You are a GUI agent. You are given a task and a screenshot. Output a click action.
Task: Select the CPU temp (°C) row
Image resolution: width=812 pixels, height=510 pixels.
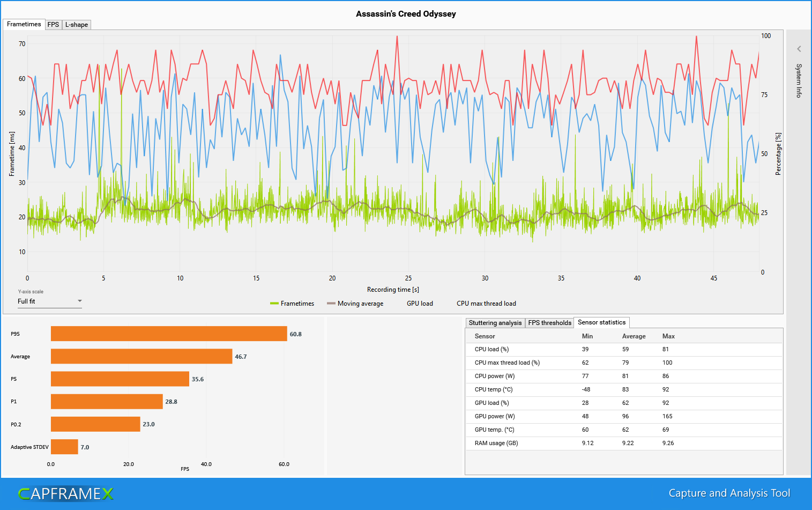[x=624, y=389]
